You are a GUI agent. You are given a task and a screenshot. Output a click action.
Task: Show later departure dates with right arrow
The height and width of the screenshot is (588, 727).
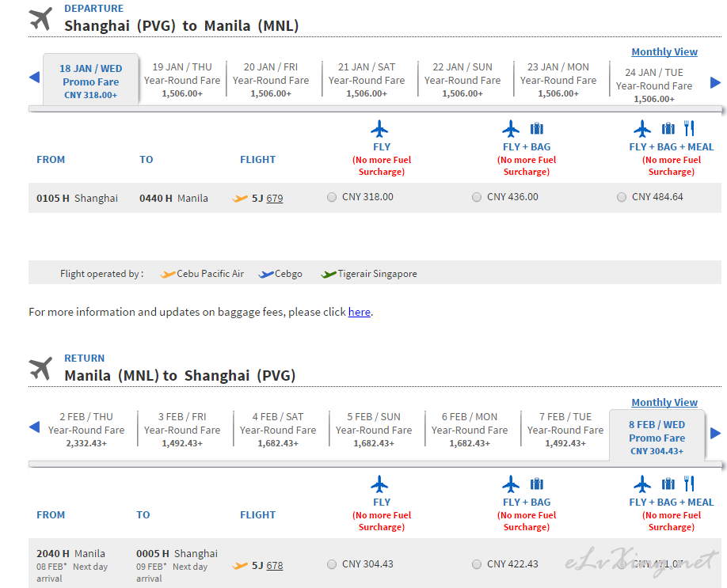click(x=715, y=82)
